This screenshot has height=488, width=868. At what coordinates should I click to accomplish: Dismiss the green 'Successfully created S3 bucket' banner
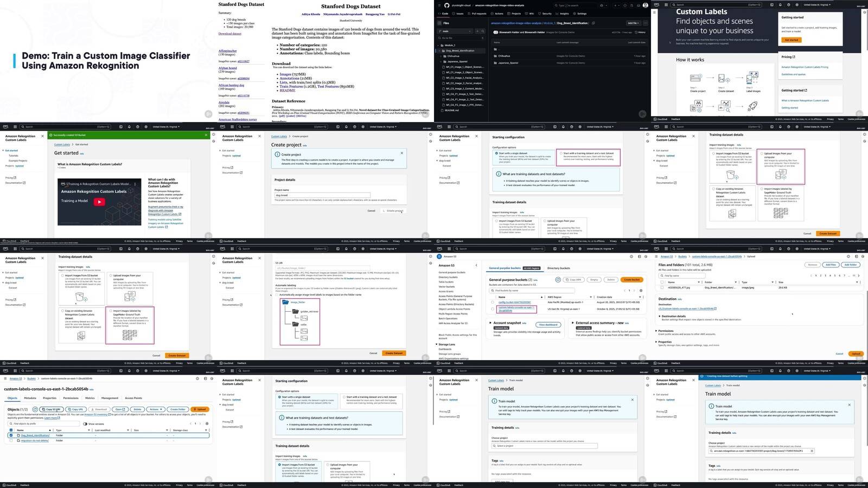(206, 135)
